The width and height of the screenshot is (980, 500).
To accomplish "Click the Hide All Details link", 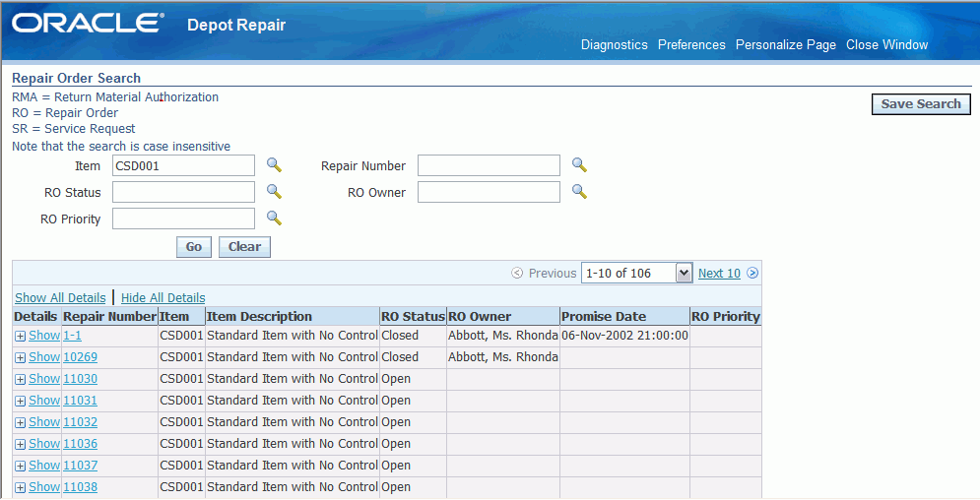I will [163, 298].
